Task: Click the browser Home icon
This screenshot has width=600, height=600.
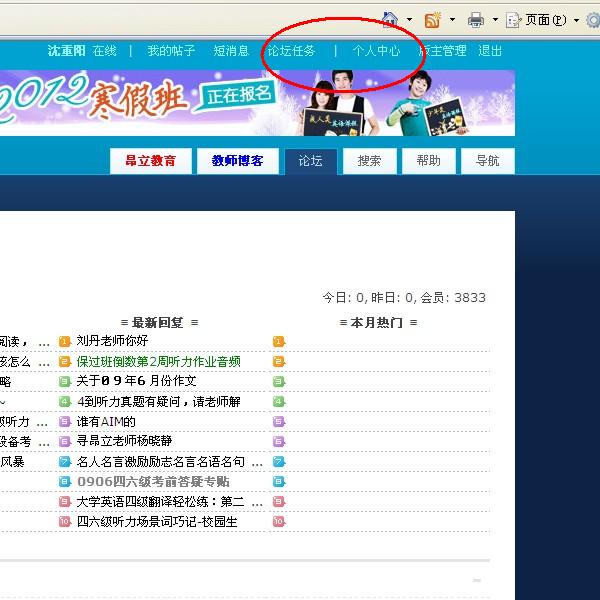Action: point(390,19)
